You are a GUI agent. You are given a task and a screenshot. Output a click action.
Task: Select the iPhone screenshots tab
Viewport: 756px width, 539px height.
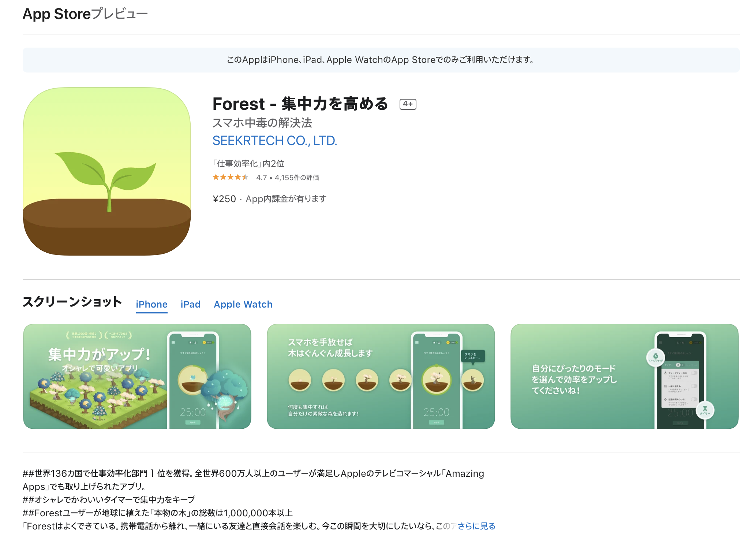point(151,304)
